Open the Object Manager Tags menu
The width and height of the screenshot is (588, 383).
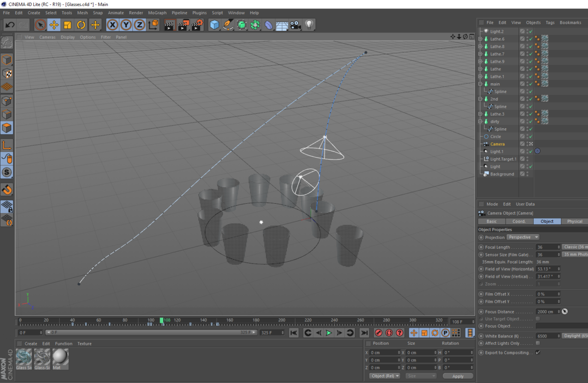point(550,23)
